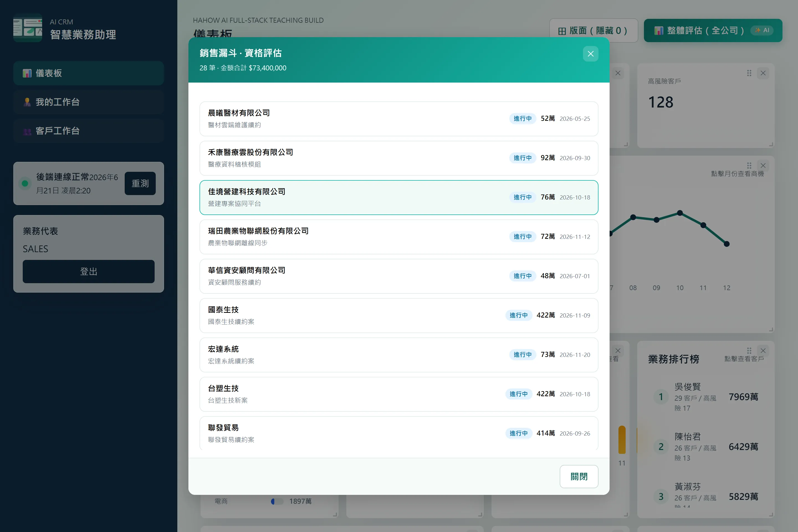Hide the monthly trend chart widget
The height and width of the screenshot is (532, 798).
(x=763, y=166)
